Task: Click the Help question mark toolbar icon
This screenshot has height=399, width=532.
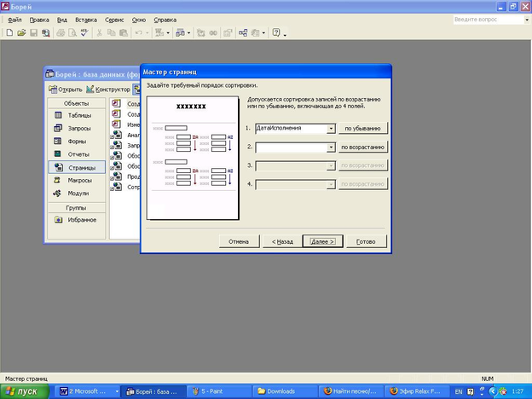Action: [x=276, y=32]
